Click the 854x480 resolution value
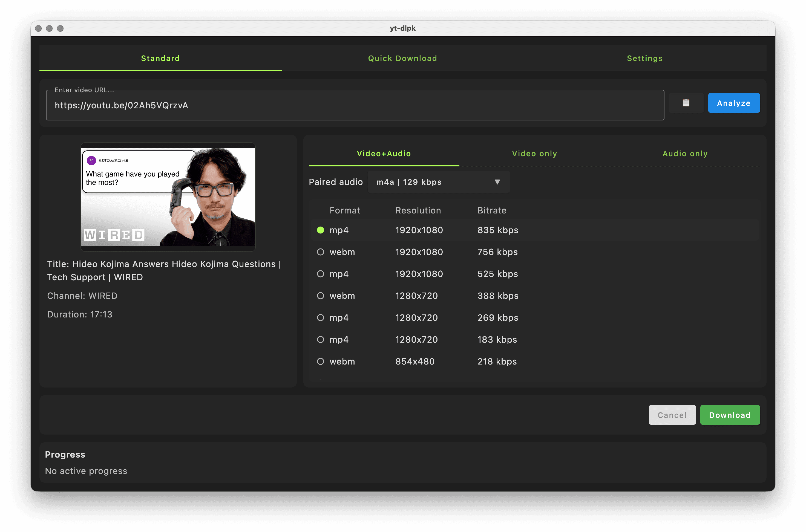806x532 pixels. point(415,361)
